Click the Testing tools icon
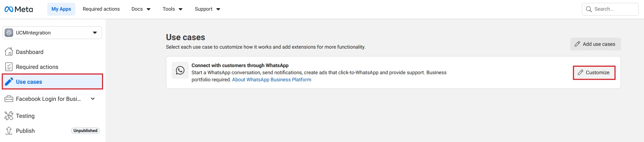 pyautogui.click(x=9, y=116)
